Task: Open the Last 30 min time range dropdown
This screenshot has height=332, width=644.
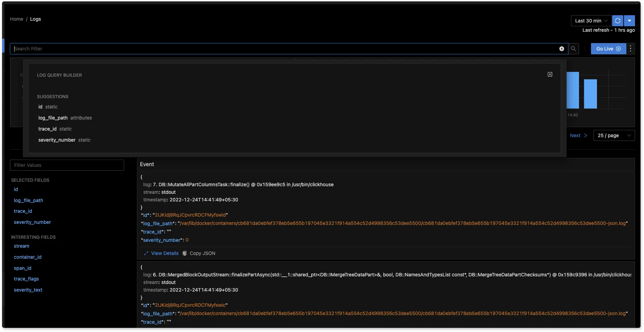Action: pos(591,21)
